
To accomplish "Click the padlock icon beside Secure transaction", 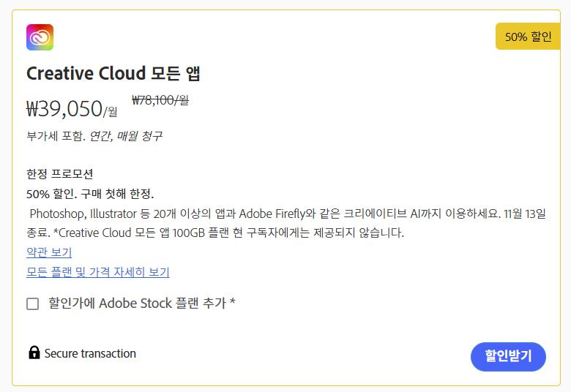I will [34, 353].
